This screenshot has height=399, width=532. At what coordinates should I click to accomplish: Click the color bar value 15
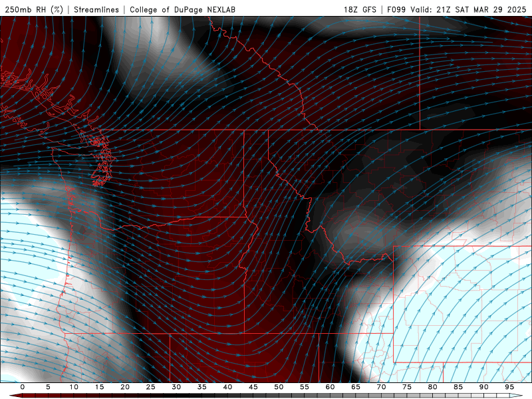click(99, 387)
